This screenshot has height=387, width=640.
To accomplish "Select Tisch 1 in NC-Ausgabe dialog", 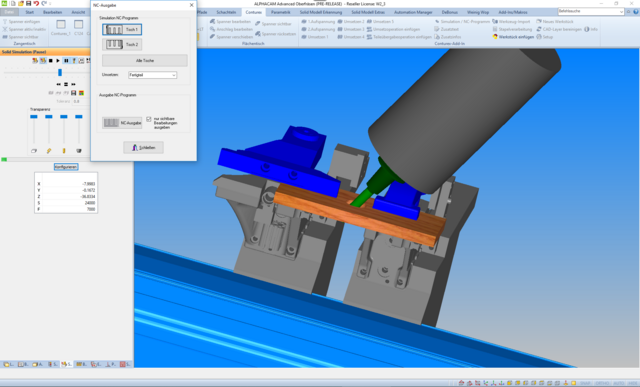I will 122,29.
